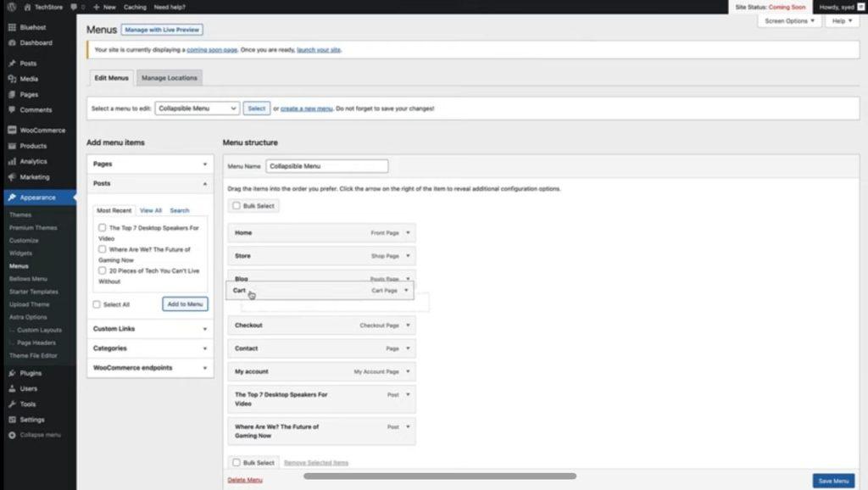This screenshot has width=868, height=490.
Task: Switch to the View All posts tab
Action: [x=152, y=209]
